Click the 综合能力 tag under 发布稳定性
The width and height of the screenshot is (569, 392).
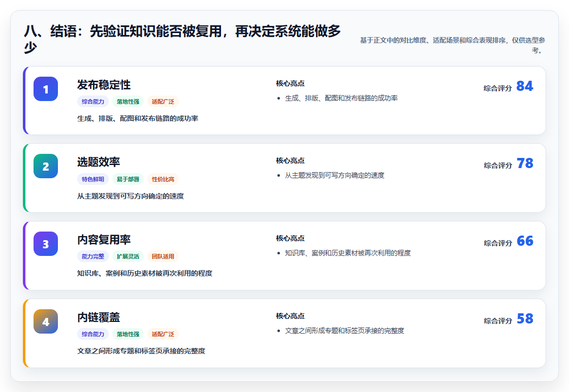click(93, 102)
